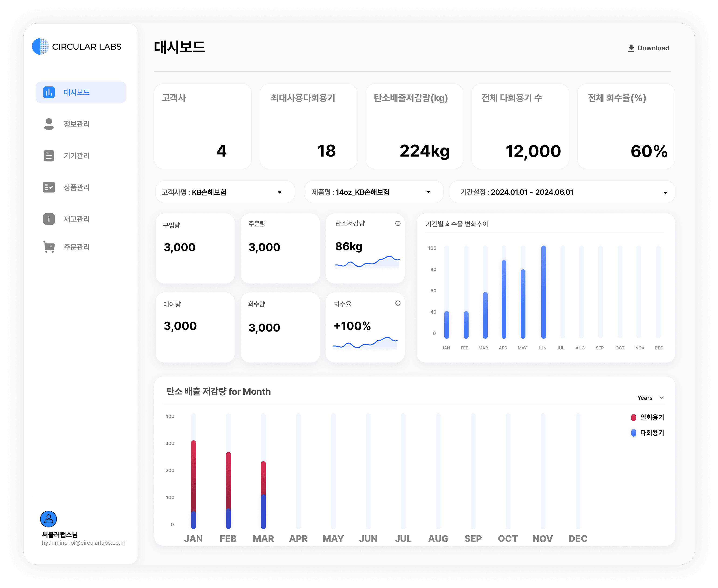Click the 재고관리 info icon
The width and height of the screenshot is (718, 588).
coord(49,219)
